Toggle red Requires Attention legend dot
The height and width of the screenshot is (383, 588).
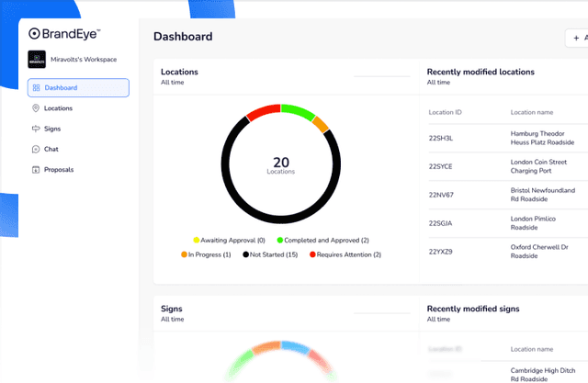point(312,254)
